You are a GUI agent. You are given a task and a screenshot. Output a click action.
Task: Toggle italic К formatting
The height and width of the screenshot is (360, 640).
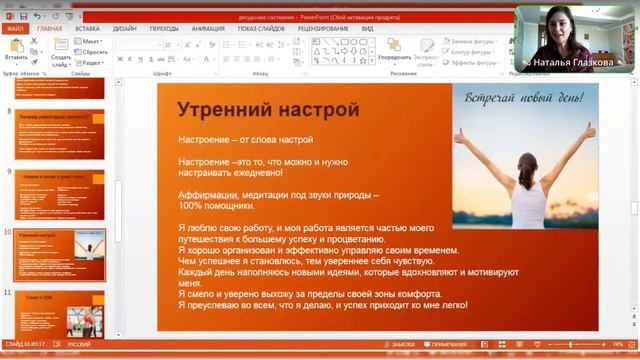(x=130, y=60)
